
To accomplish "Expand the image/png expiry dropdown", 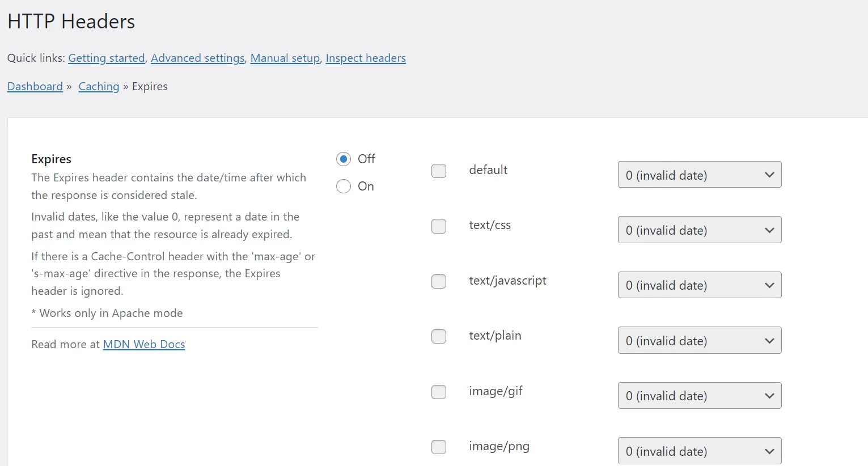I will point(700,451).
